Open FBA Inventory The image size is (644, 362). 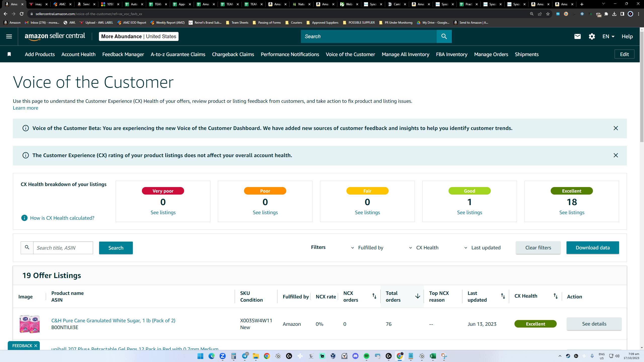(x=452, y=54)
